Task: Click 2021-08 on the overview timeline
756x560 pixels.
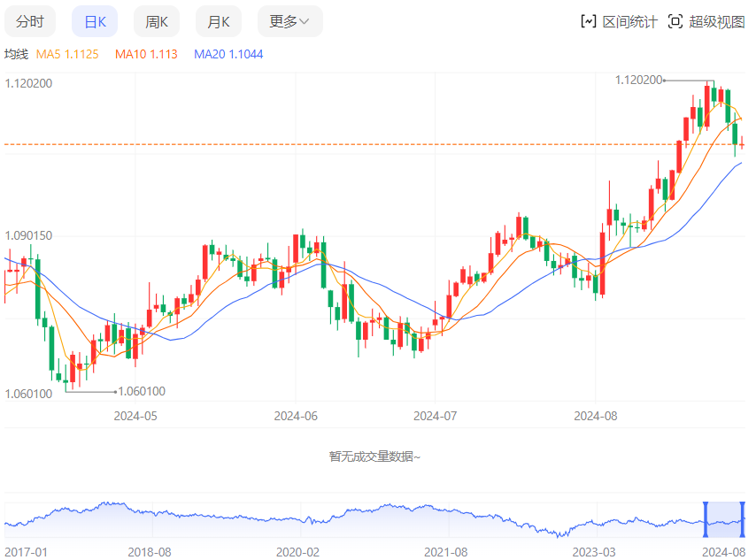Action: (445, 552)
